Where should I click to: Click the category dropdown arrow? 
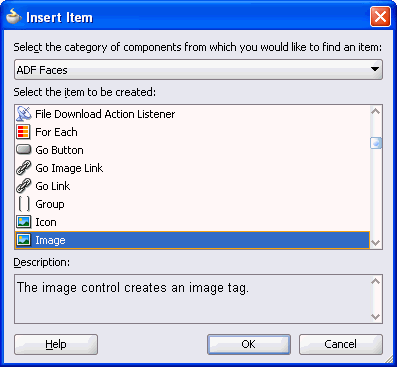[375, 69]
